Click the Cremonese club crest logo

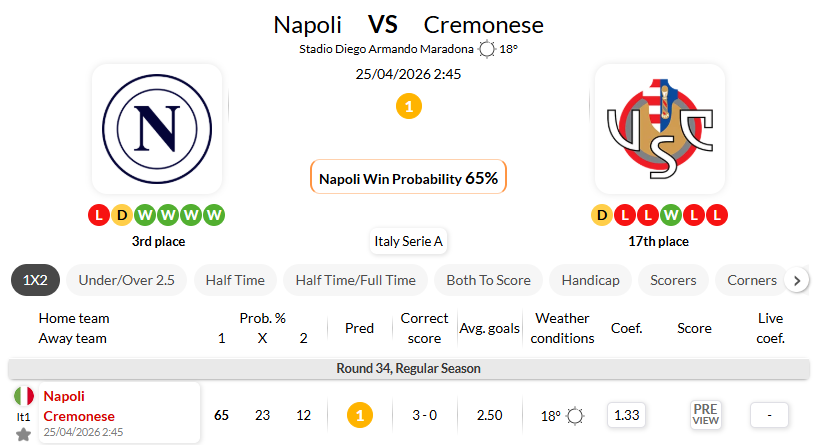tap(659, 129)
